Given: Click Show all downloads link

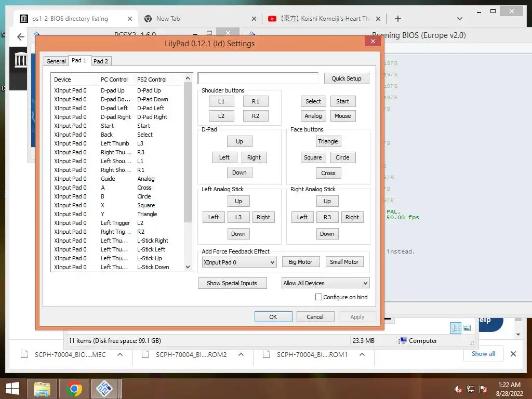Looking at the screenshot, I should pos(484,353).
